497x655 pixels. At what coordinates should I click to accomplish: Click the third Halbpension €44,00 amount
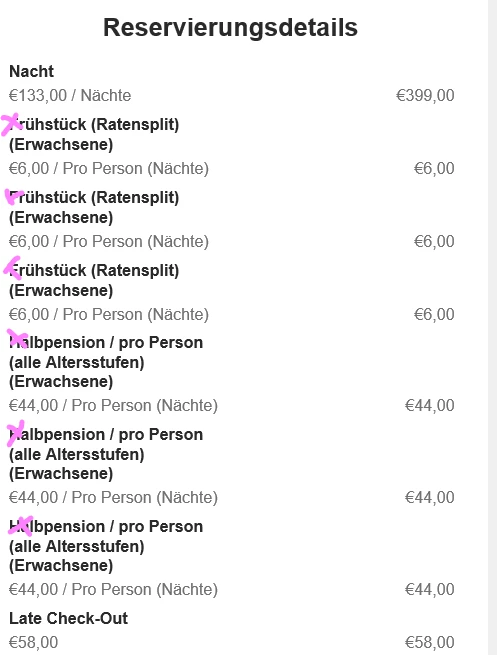(x=430, y=589)
